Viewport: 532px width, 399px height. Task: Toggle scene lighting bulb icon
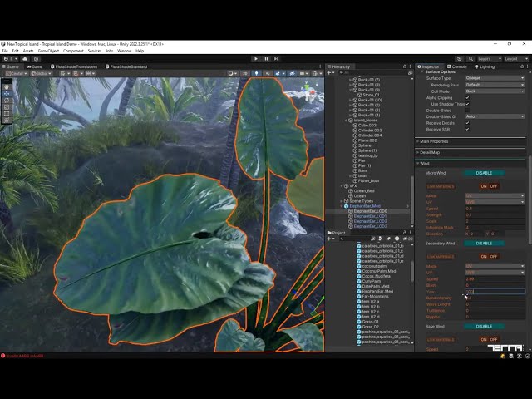(x=256, y=73)
